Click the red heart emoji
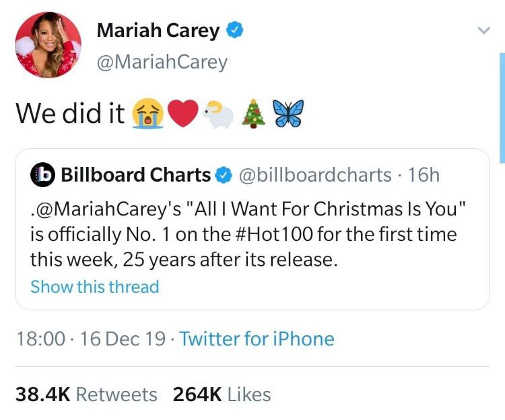Screen dimensions: 505x420 (x=183, y=113)
